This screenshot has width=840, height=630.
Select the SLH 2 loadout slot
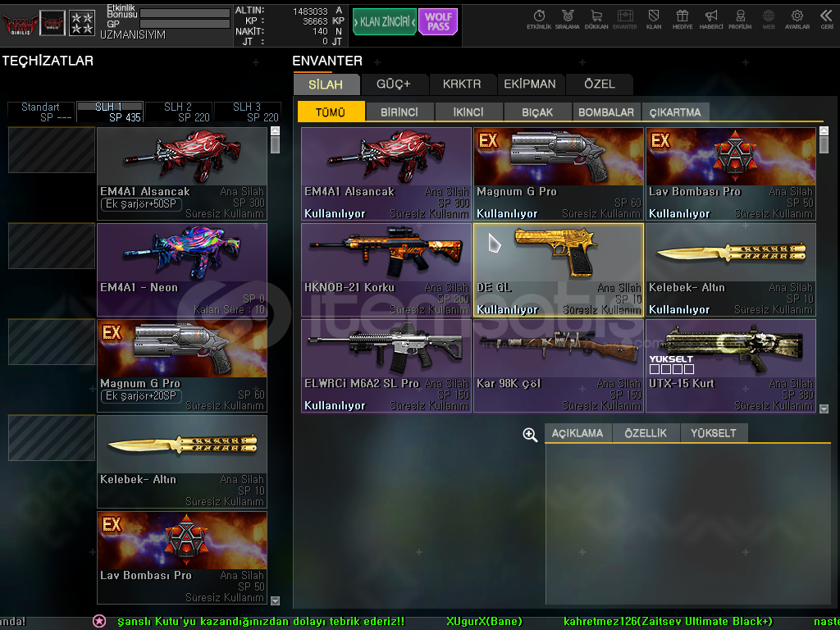pos(178,112)
